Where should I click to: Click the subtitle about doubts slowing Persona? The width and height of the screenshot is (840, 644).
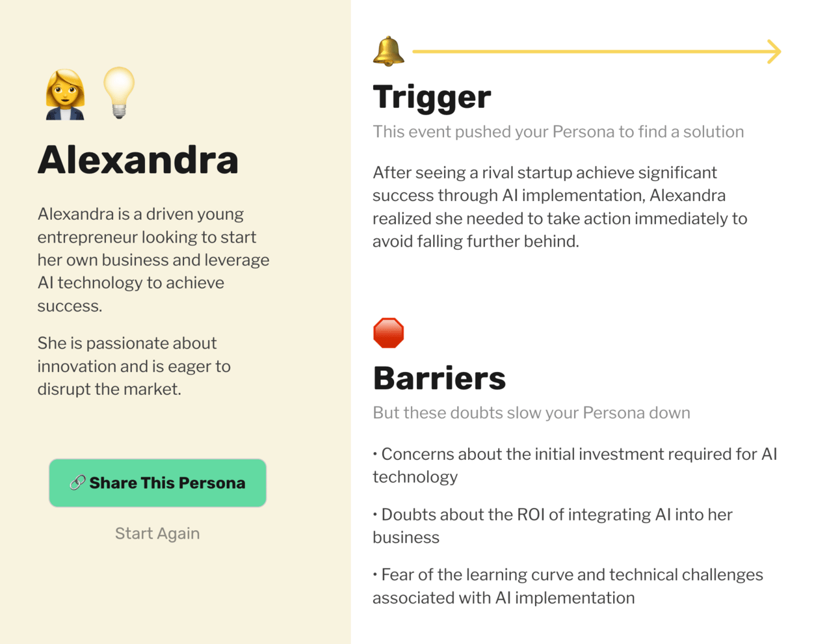[531, 413]
